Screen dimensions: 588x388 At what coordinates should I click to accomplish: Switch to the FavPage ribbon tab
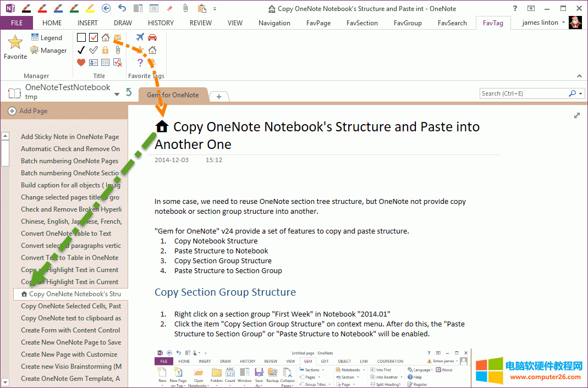click(318, 23)
